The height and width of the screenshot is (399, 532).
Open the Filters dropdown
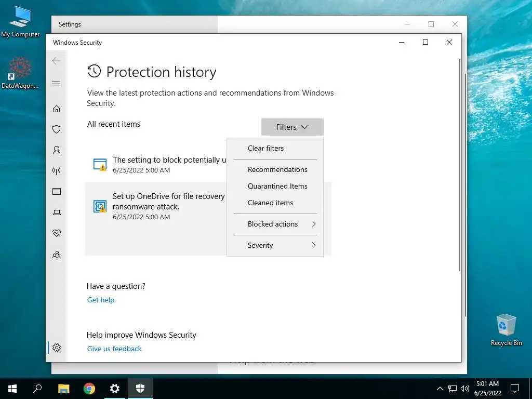tap(292, 127)
